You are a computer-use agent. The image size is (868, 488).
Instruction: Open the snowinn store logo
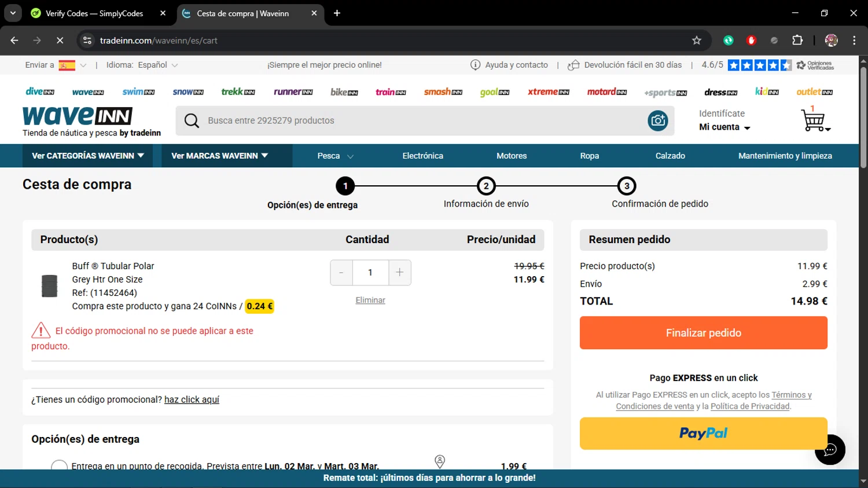(x=188, y=91)
